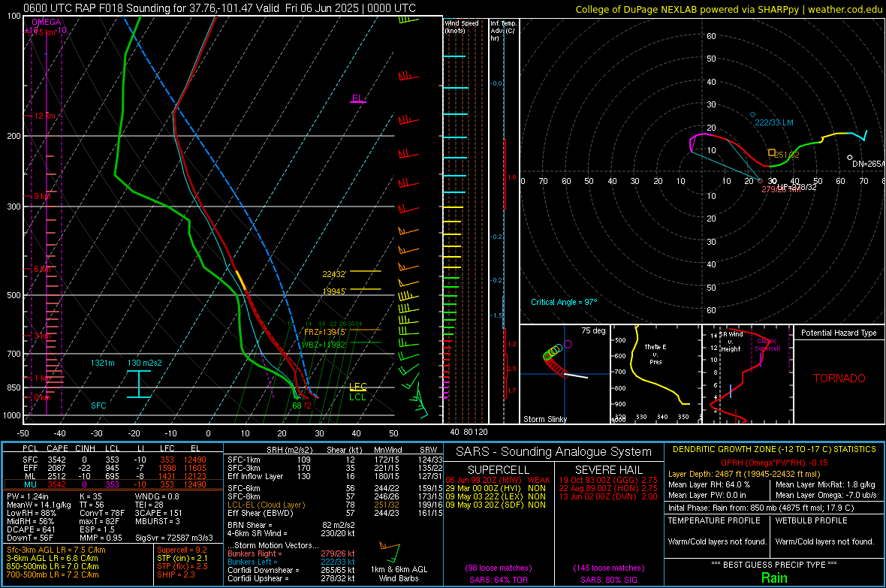Click the STP (cin) = 2.1 value

(x=182, y=558)
